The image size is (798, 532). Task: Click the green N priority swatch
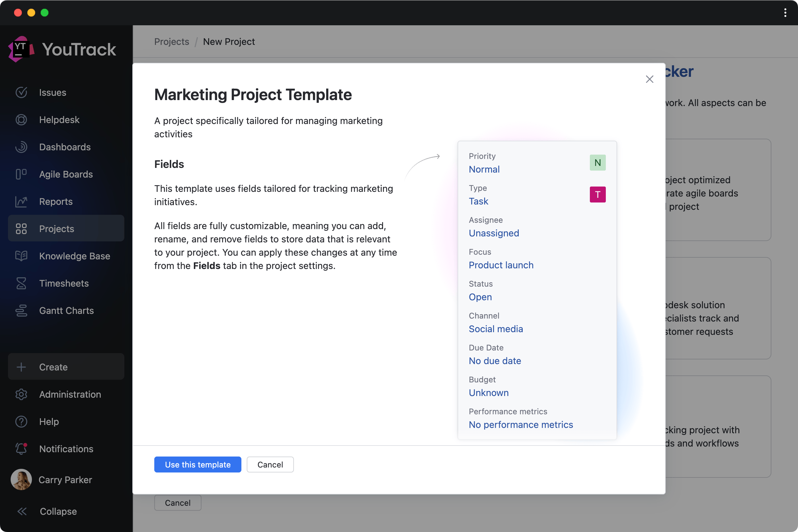click(598, 163)
